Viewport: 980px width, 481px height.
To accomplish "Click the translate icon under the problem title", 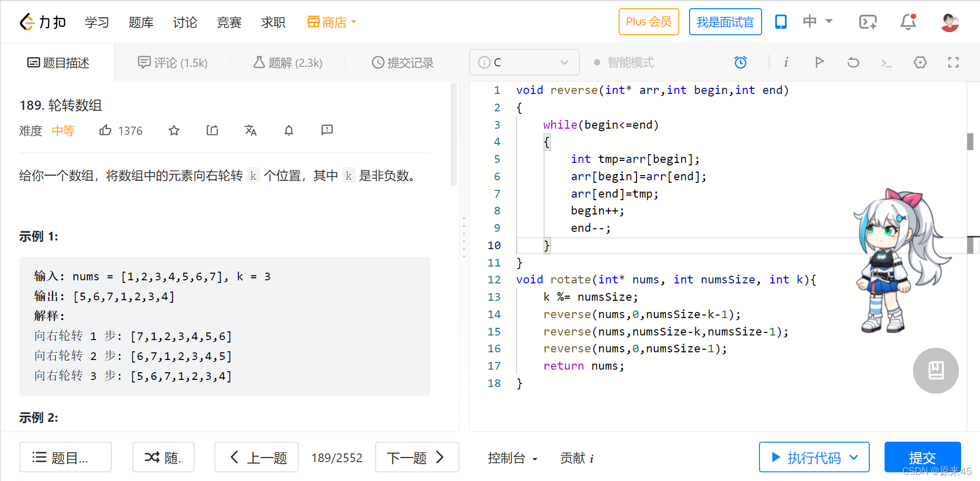I will [251, 130].
